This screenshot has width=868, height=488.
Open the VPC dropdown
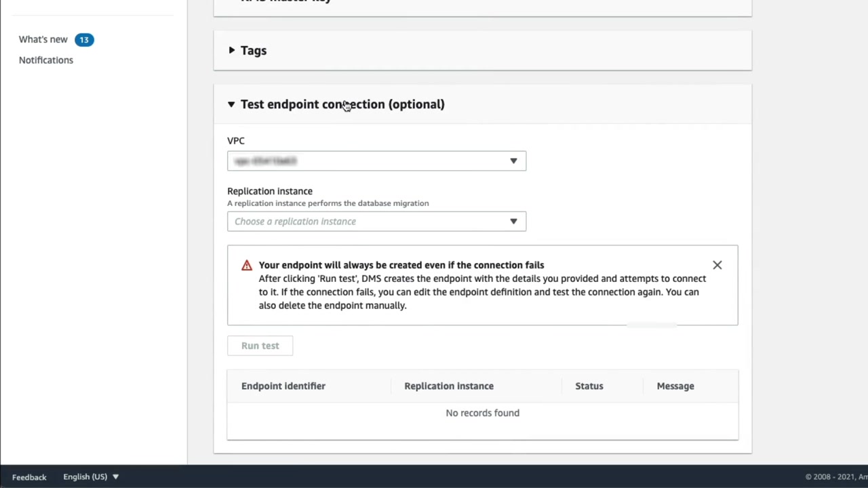pos(376,161)
